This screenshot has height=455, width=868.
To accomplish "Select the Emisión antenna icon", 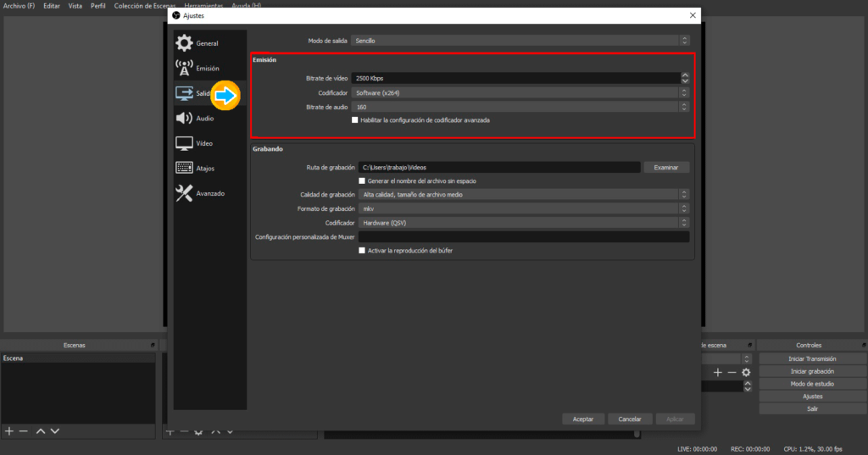I will point(184,68).
